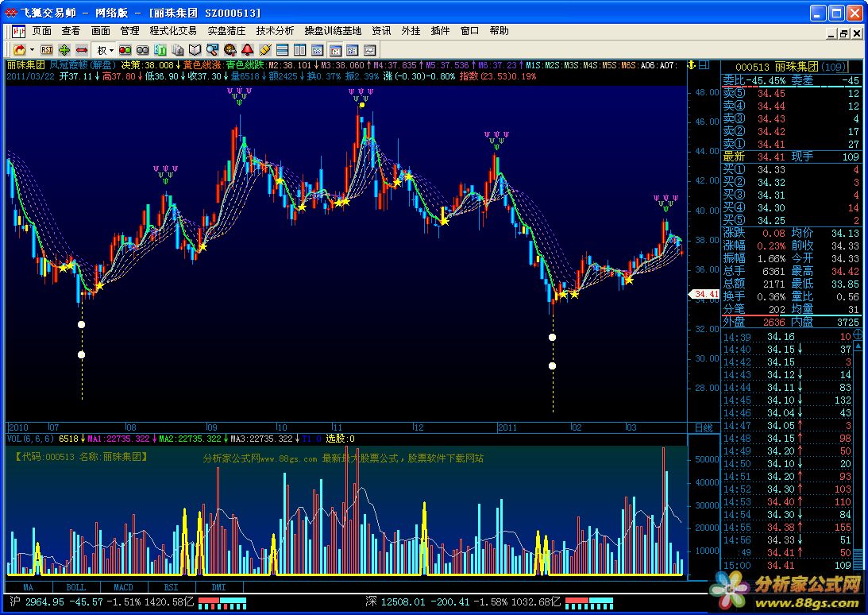Viewport: 868px width, 615px height.
Task: Click the 卖⑤ 34.45 ask row
Action: click(x=791, y=93)
